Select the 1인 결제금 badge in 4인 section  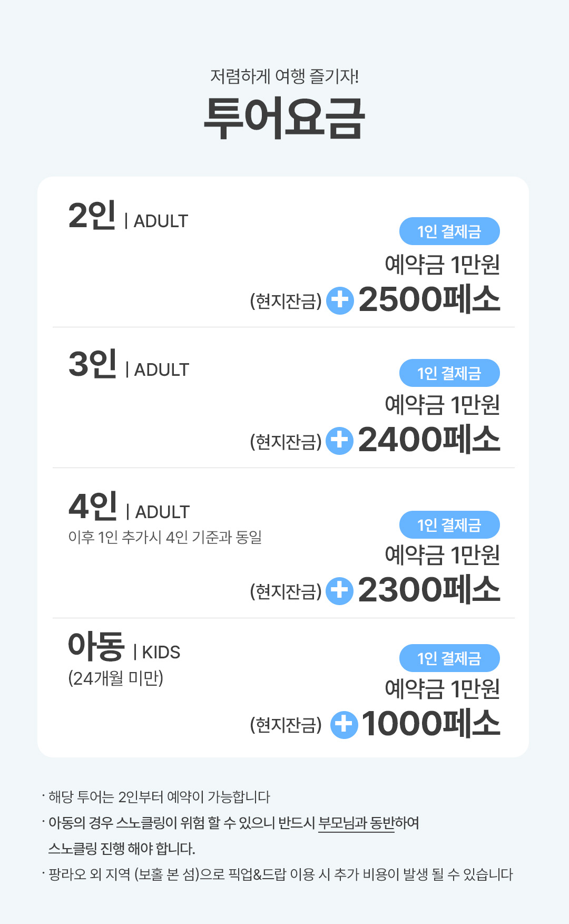449,525
